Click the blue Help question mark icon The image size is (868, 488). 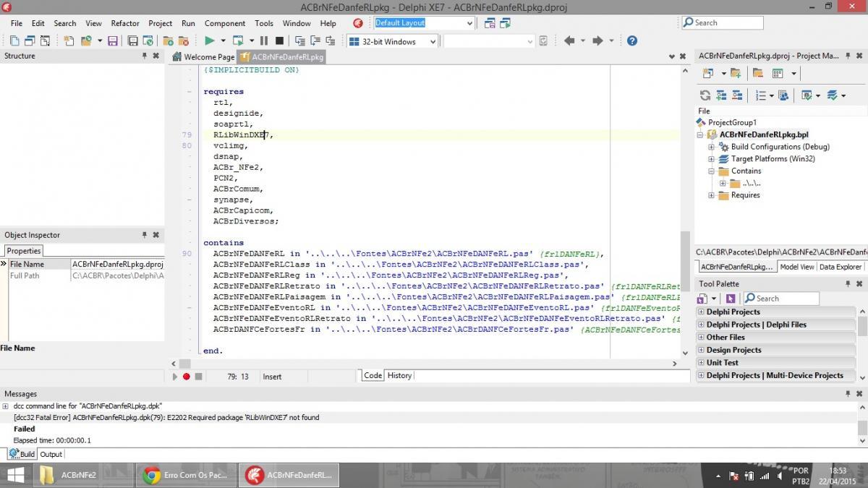[x=631, y=41]
